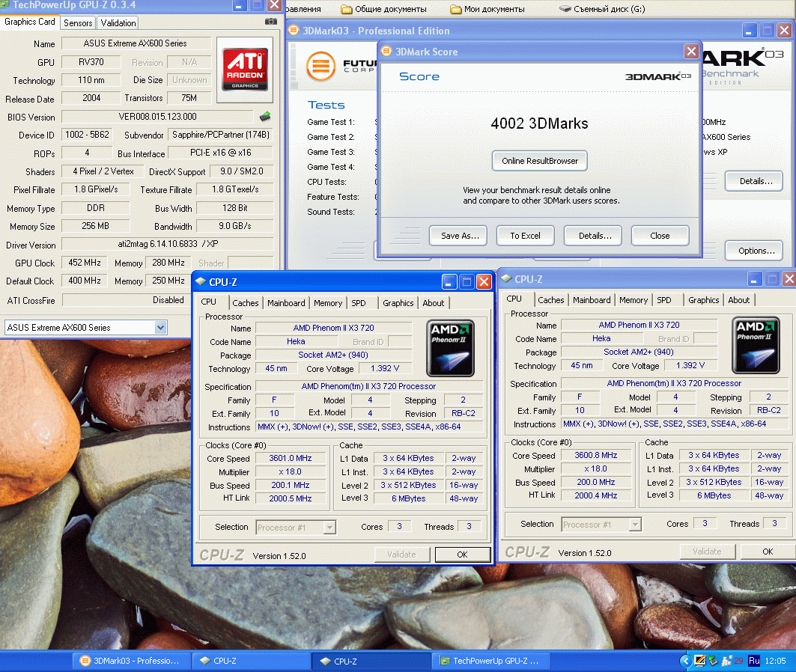Image resolution: width=796 pixels, height=672 pixels.
Task: Click Validate button in right CPU-Z window
Action: coord(707,552)
